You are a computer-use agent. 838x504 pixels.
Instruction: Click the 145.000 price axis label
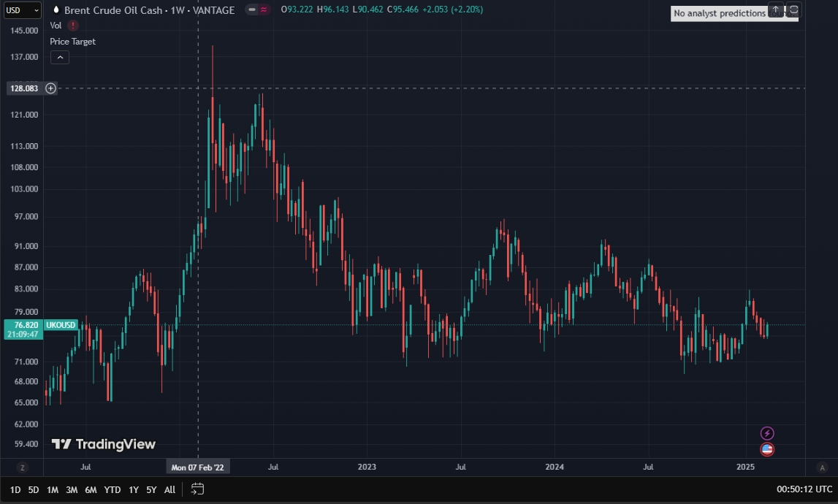click(x=25, y=31)
